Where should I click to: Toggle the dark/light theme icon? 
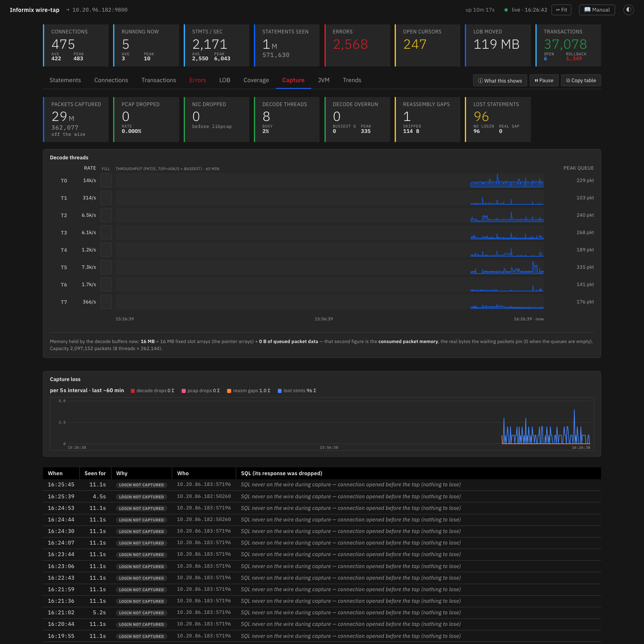pos(629,10)
